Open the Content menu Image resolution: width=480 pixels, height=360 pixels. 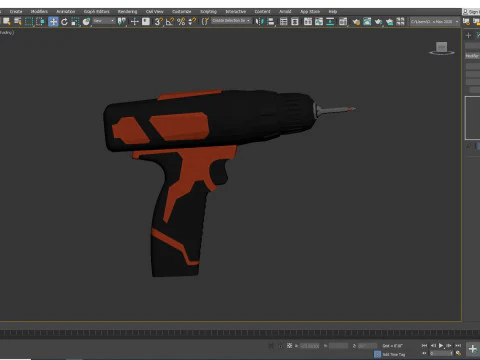pos(262,11)
